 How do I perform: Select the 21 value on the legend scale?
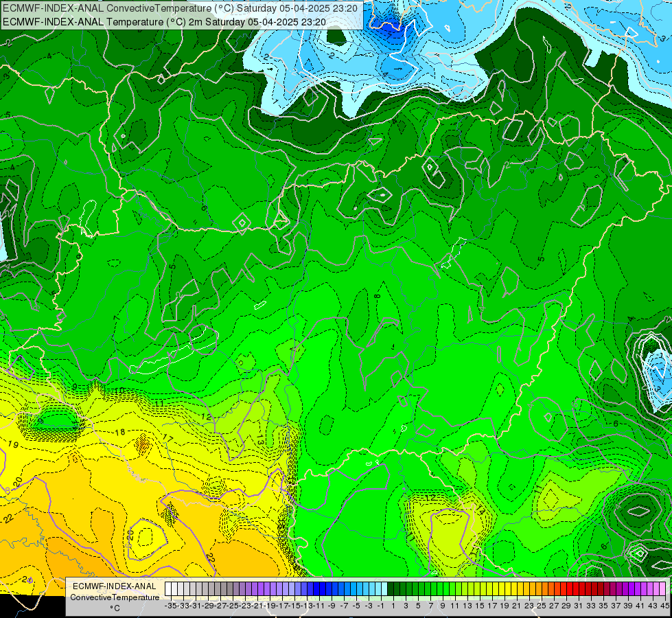tap(516, 605)
